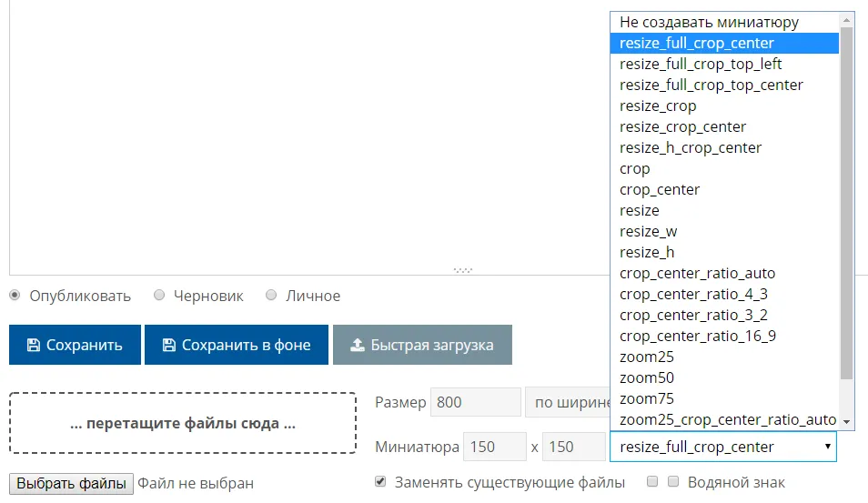Click the Выбрать файлы button
The height and width of the screenshot is (503, 868).
click(x=71, y=484)
